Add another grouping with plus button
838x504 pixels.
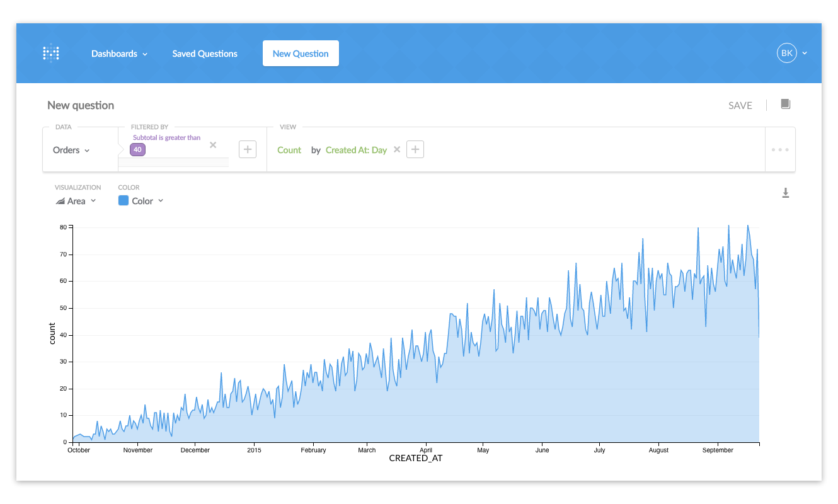pyautogui.click(x=415, y=149)
